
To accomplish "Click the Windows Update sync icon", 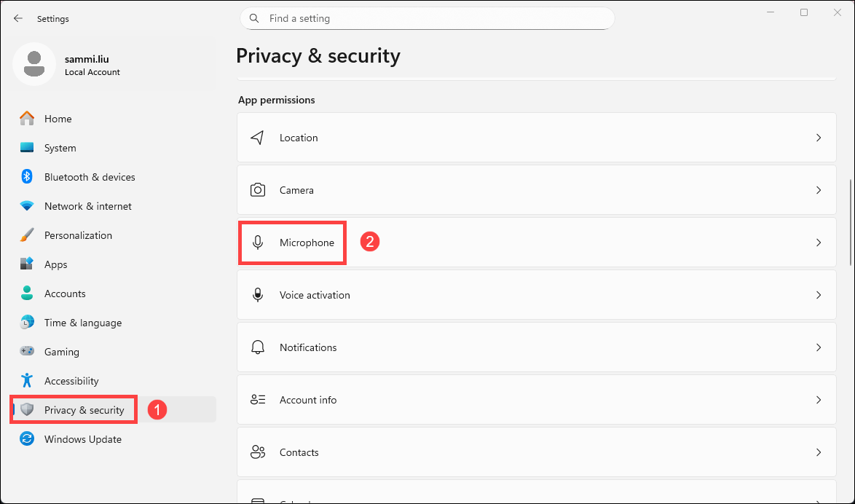I will (27, 439).
